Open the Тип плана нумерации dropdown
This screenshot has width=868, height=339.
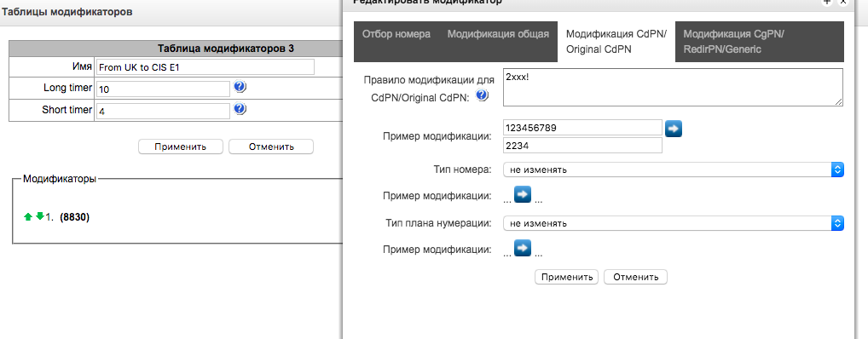click(673, 223)
